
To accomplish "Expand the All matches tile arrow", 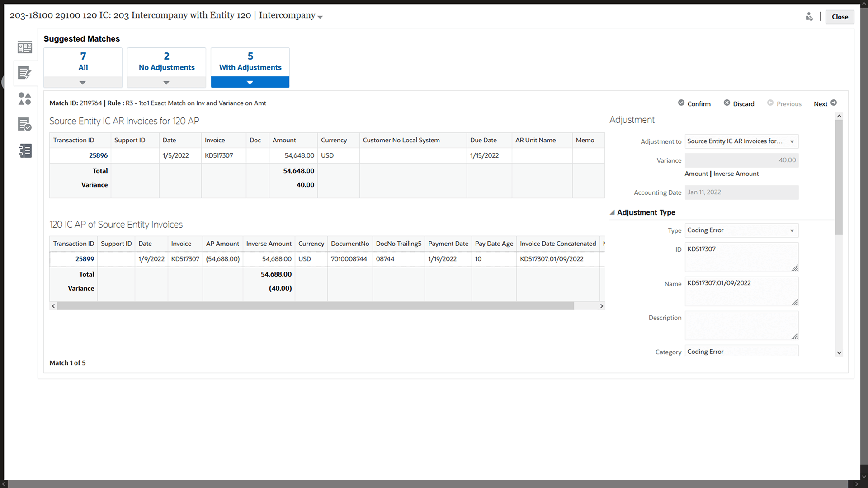I will click(x=83, y=83).
